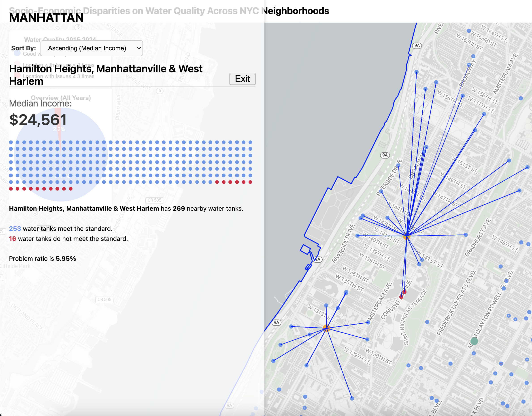
Task: Open the Sort By median income dropdown
Action: (91, 48)
